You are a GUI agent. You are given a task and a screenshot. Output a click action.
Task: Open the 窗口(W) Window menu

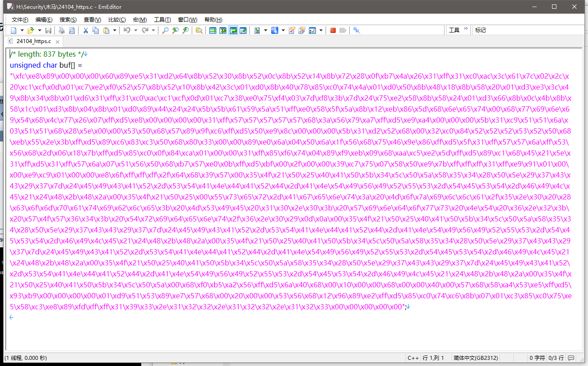tap(187, 20)
